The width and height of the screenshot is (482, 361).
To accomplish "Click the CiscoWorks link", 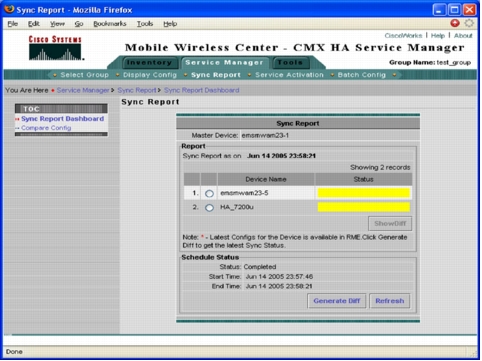I will click(403, 36).
